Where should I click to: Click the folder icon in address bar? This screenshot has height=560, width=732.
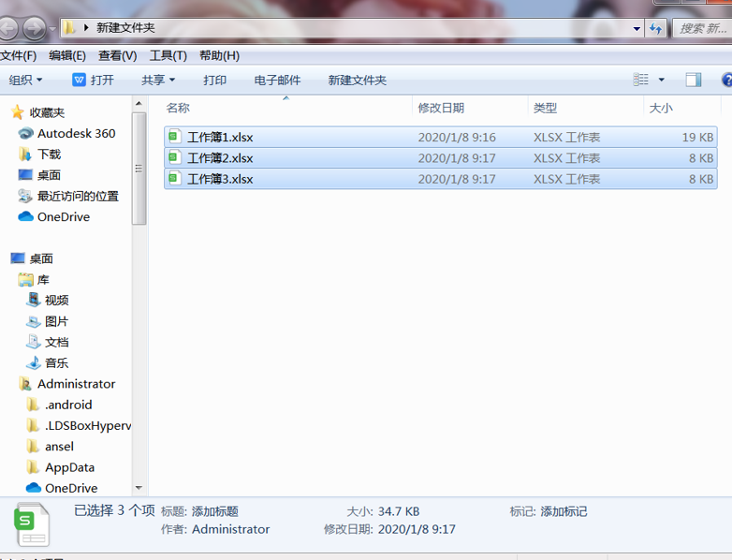tap(69, 27)
